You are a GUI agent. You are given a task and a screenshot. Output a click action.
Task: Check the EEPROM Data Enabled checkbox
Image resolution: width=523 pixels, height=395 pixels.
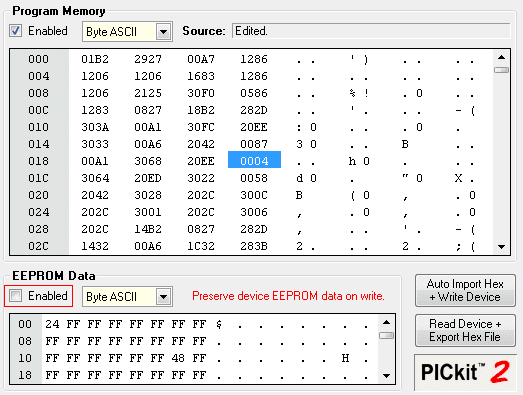coord(15,296)
